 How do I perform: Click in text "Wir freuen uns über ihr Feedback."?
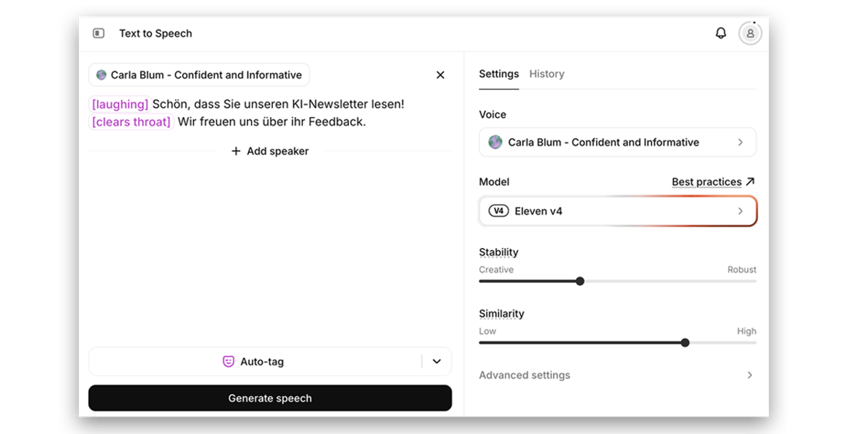click(272, 122)
